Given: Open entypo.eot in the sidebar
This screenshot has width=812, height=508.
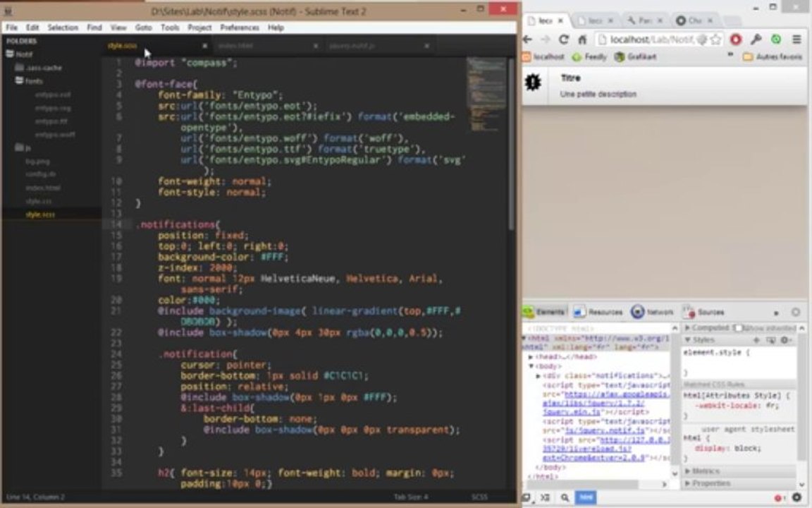Looking at the screenshot, I should coord(53,95).
